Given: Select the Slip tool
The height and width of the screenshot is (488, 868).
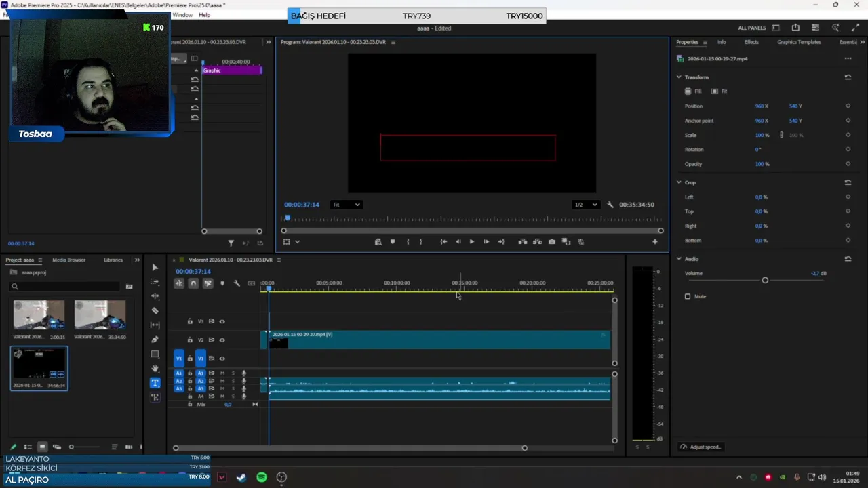Looking at the screenshot, I should (x=155, y=325).
